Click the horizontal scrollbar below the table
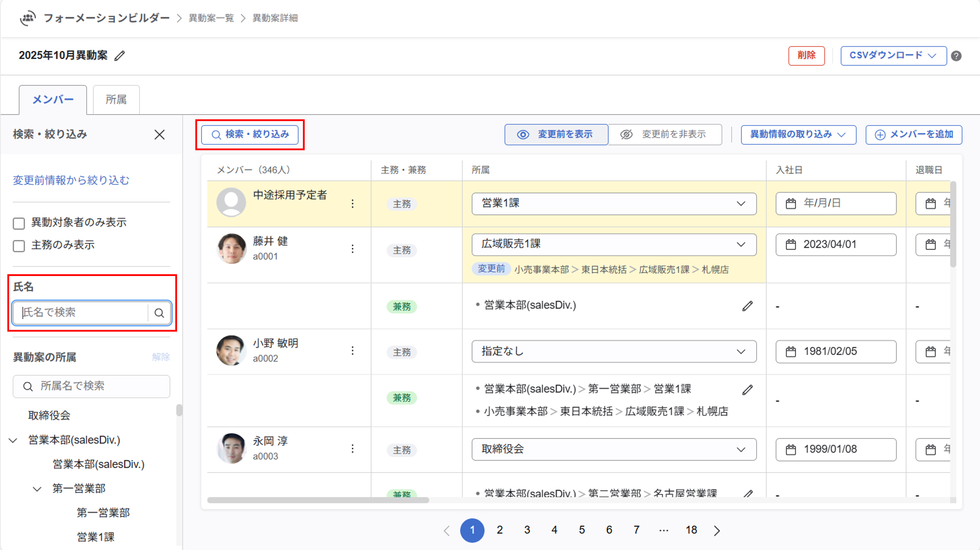This screenshot has width=980, height=550. click(x=318, y=500)
